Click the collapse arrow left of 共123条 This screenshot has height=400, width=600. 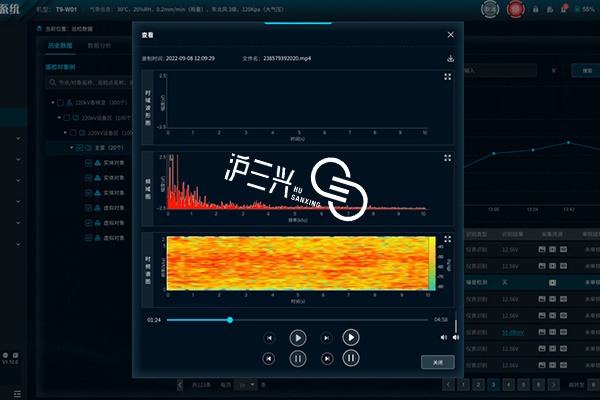click(180, 385)
